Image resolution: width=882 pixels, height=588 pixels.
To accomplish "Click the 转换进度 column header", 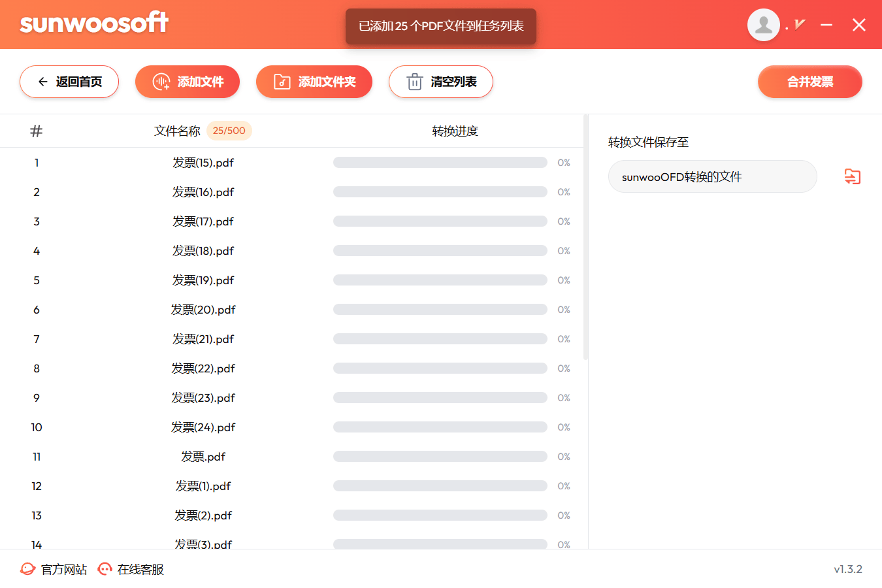I will pos(455,131).
